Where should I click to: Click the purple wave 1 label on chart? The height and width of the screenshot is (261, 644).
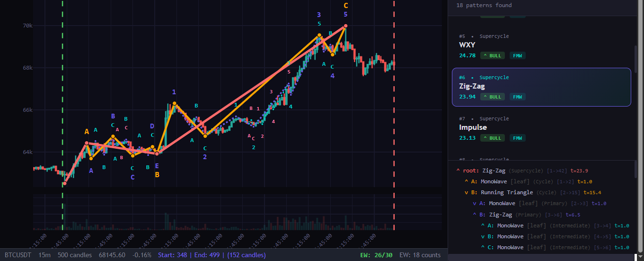(x=174, y=92)
